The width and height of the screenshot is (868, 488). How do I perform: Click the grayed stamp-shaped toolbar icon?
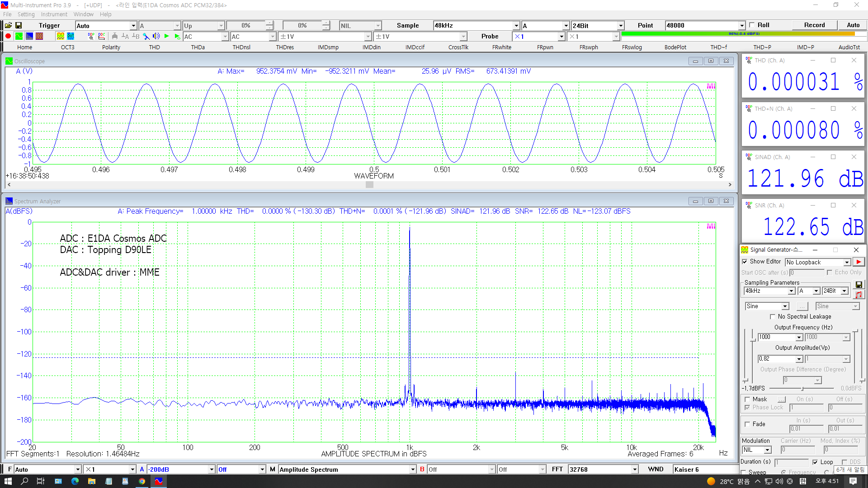coord(115,37)
